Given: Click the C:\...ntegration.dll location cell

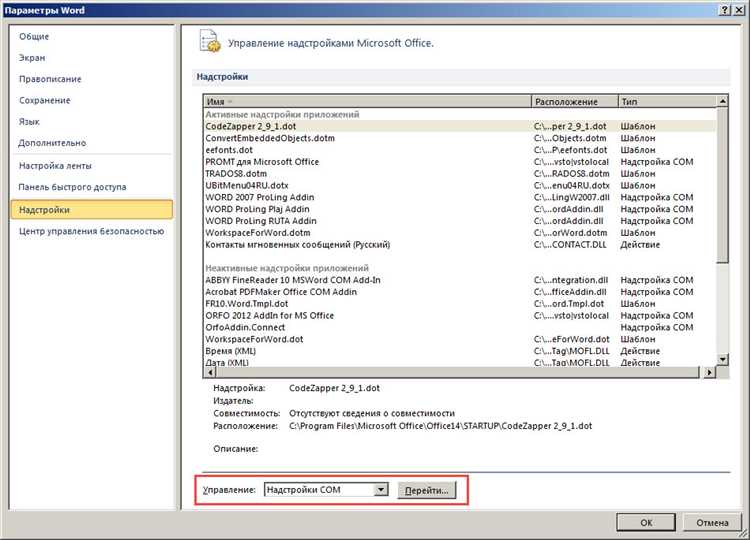Looking at the screenshot, I should pyautogui.click(x=571, y=280).
